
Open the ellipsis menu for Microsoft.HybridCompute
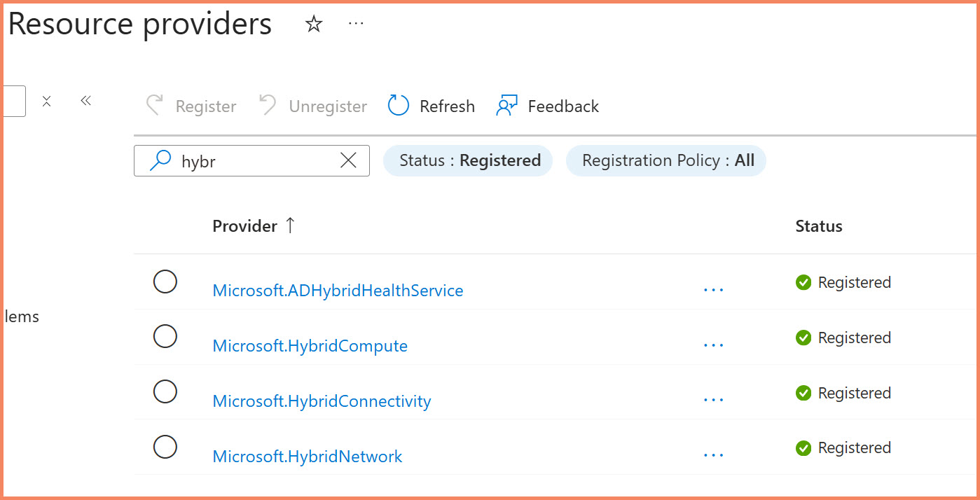coord(713,345)
